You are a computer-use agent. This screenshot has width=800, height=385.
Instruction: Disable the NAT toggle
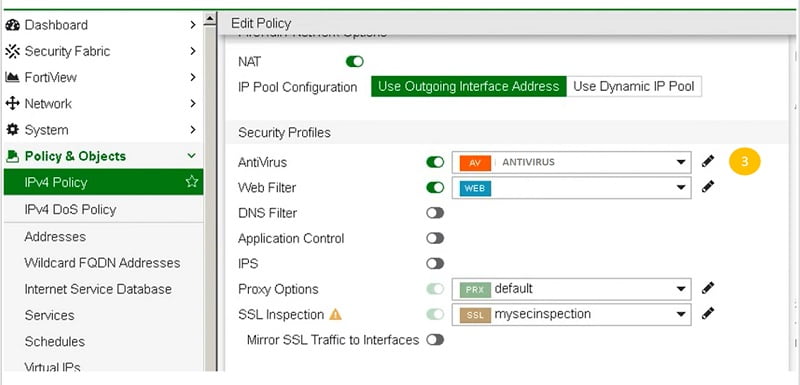click(x=355, y=62)
